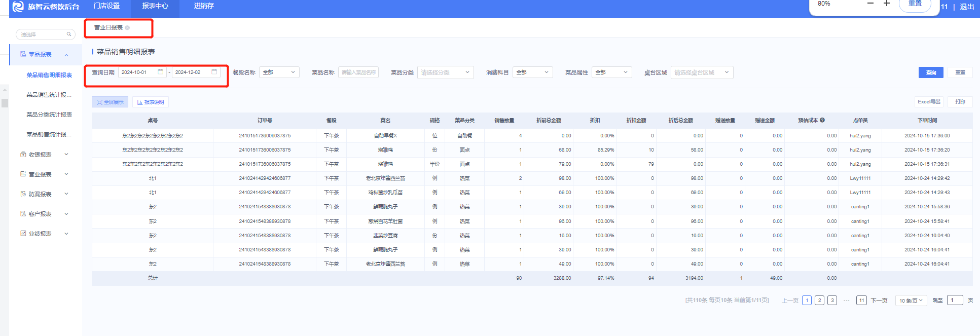Screen dimensions: 980x336
Task: Click the 退出 logout link
Action: tap(967, 7)
